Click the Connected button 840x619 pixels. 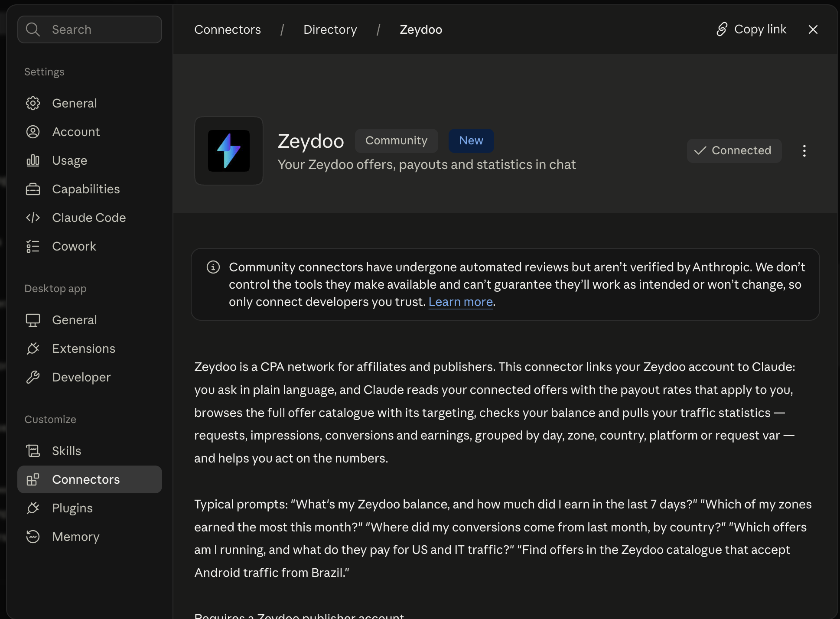click(734, 150)
